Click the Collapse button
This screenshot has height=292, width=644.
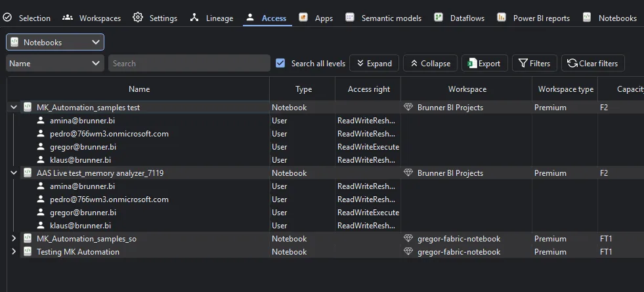pos(430,63)
